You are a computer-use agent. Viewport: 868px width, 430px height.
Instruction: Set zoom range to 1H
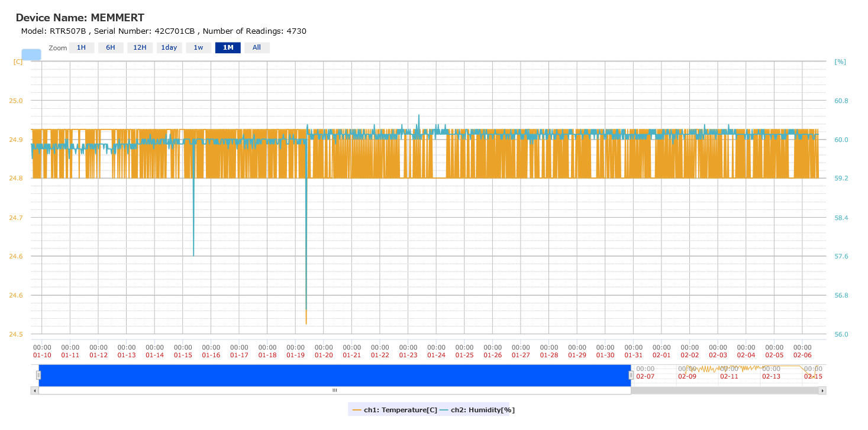[82, 48]
